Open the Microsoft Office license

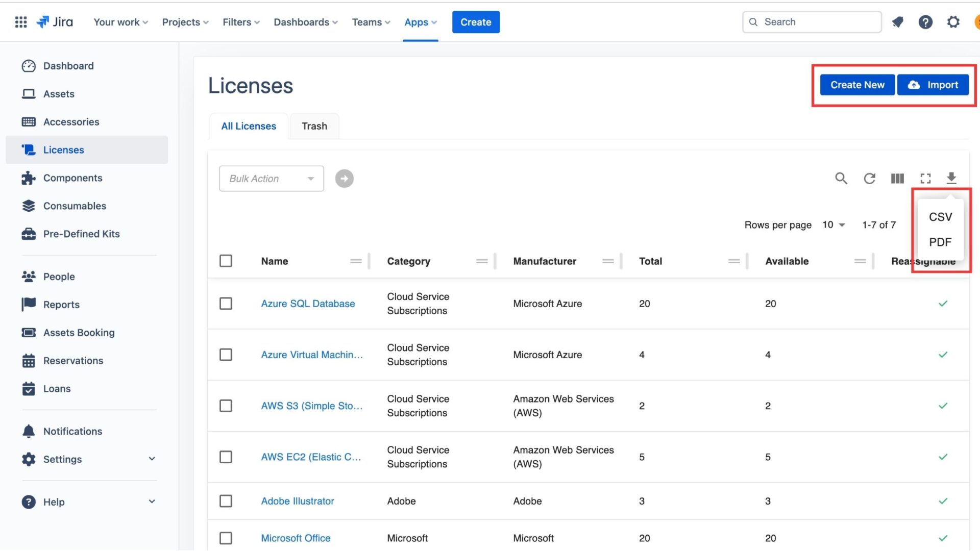coord(296,538)
